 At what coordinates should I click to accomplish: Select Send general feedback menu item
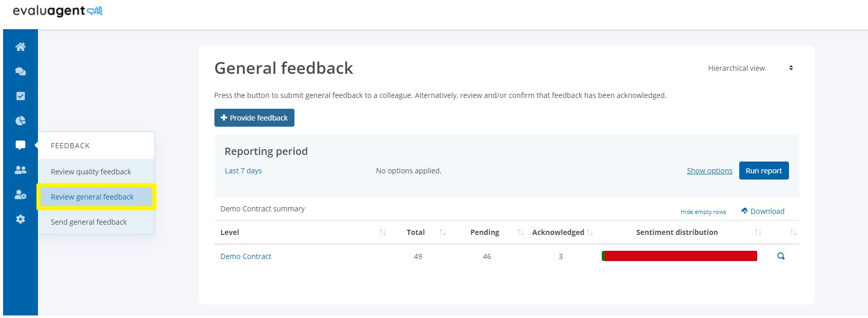89,222
